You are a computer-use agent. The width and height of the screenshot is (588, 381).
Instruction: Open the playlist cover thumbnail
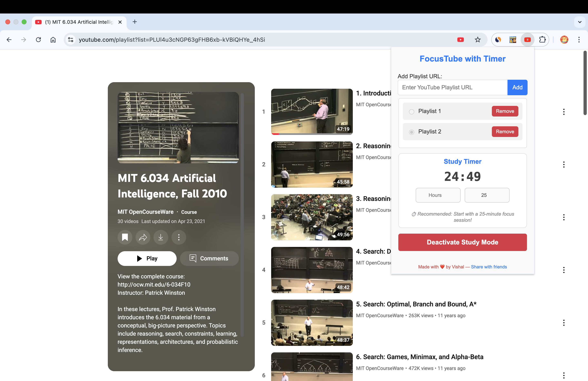click(x=178, y=128)
